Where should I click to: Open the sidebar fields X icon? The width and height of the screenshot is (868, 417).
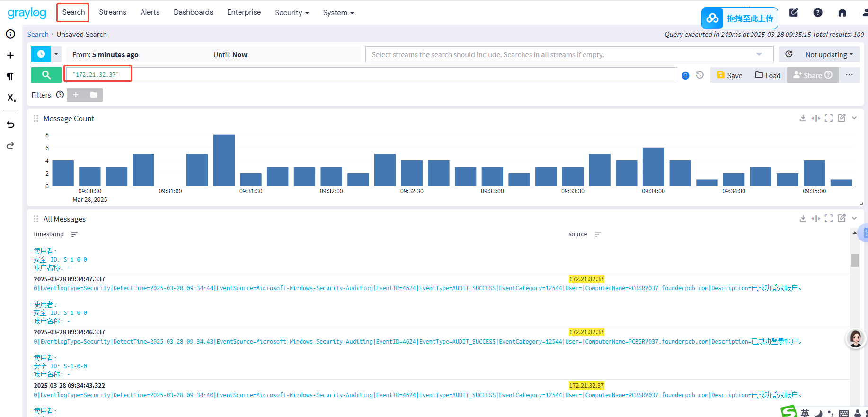11,98
